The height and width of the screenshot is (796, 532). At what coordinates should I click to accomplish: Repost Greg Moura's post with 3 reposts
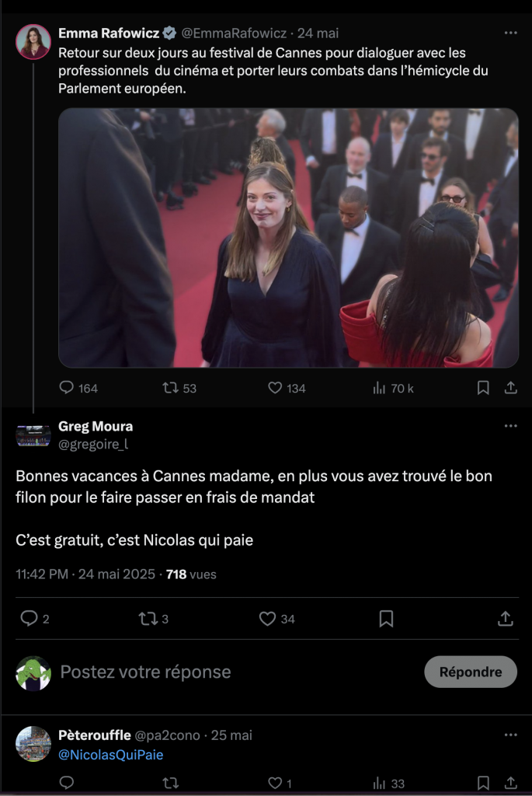(148, 618)
